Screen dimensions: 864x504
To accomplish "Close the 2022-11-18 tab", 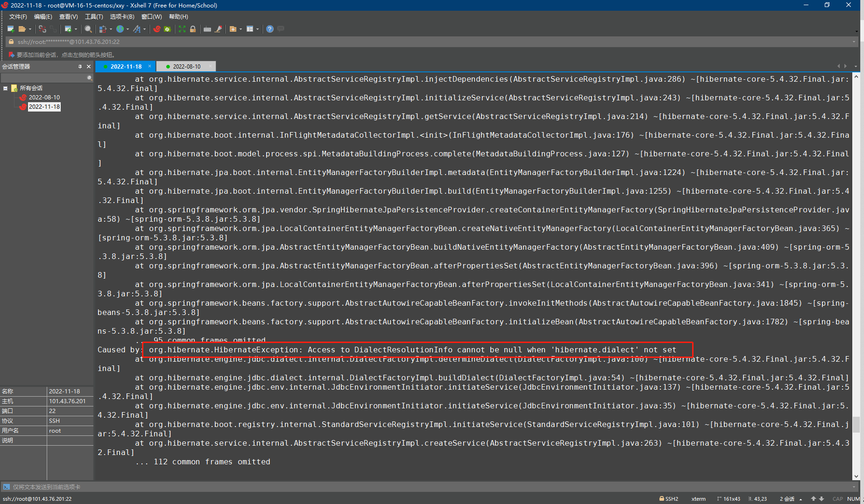I will [149, 66].
